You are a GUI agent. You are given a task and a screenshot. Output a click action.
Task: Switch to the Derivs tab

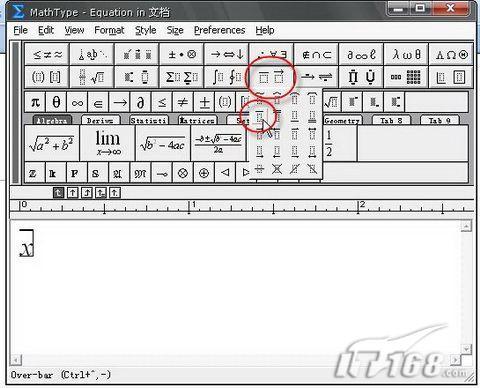100,120
